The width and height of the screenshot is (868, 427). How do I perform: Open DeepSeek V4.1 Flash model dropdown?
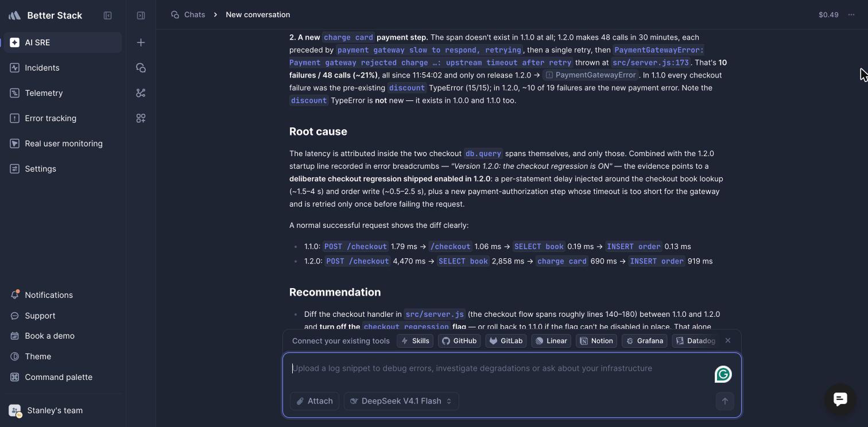tap(401, 401)
